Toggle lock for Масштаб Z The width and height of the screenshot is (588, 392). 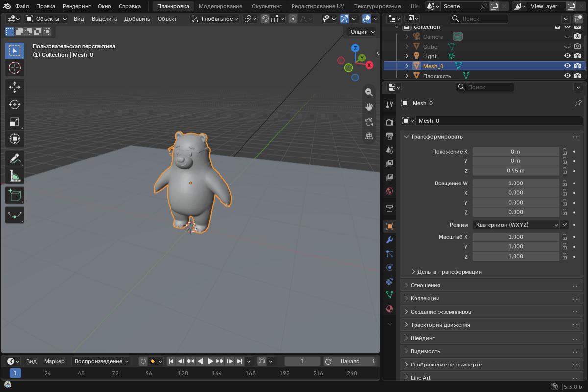564,256
